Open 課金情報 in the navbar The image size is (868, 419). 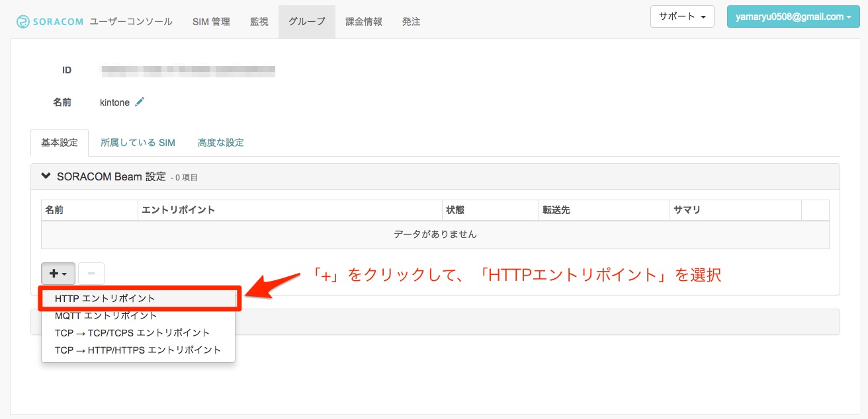364,22
